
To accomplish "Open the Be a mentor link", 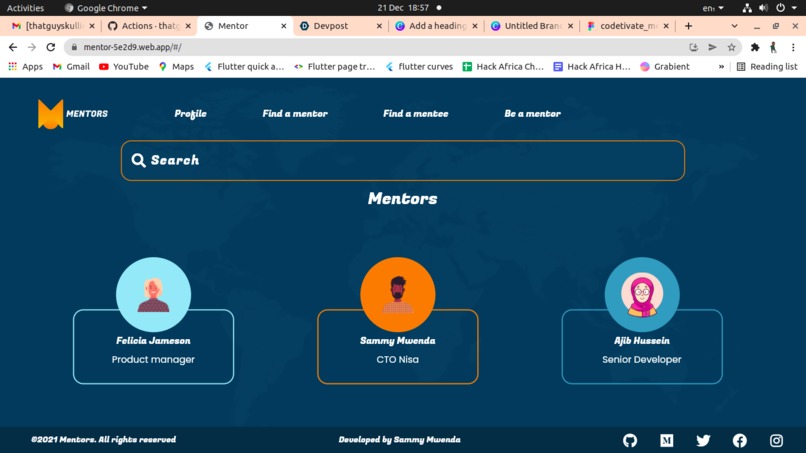I will click(x=532, y=114).
